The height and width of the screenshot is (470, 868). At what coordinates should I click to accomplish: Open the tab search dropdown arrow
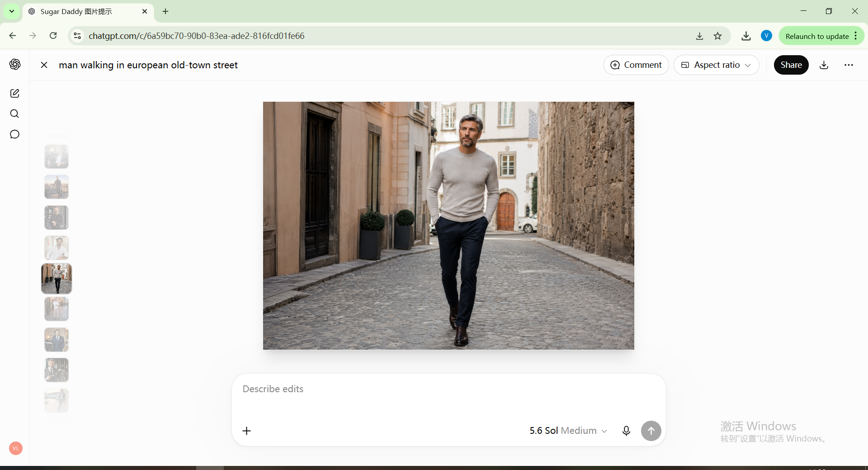[x=12, y=11]
